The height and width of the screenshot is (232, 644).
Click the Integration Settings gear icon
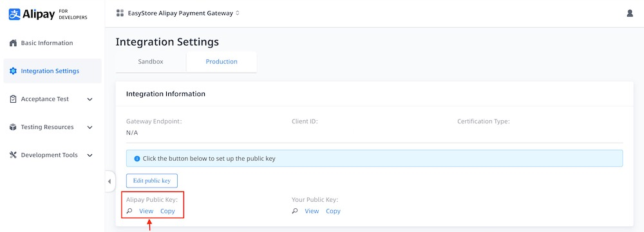tap(13, 71)
